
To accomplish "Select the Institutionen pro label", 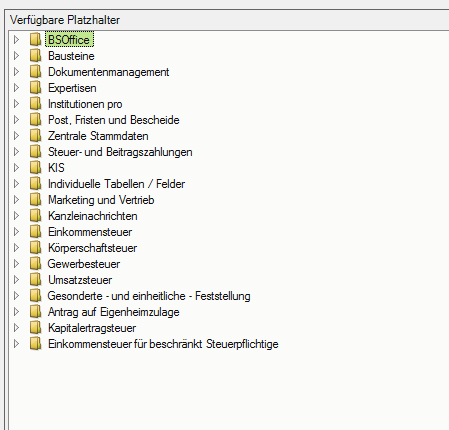I will pyautogui.click(x=85, y=104).
